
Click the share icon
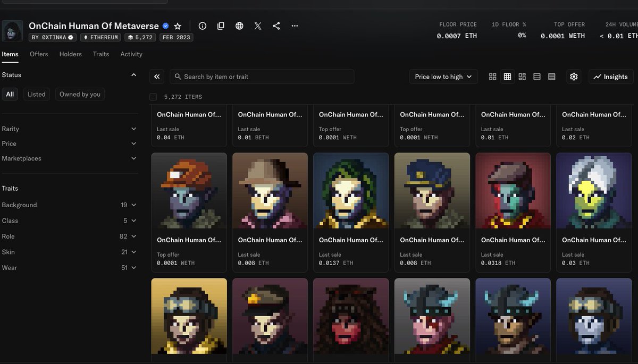(x=276, y=26)
